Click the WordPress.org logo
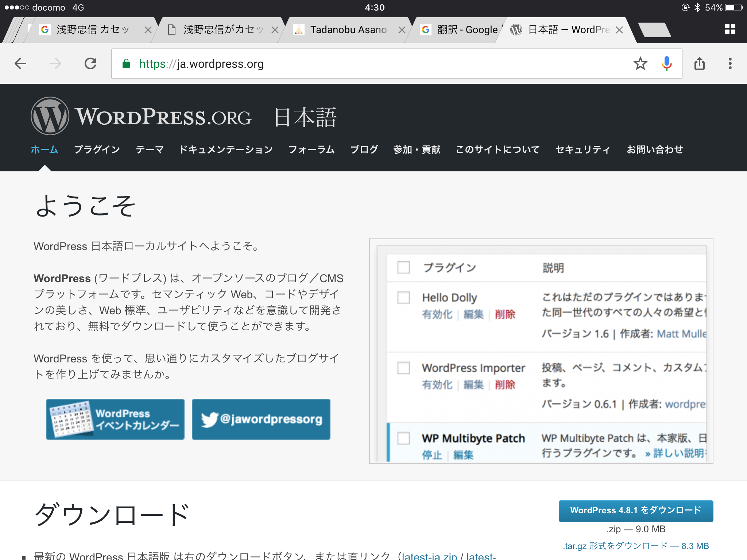 [141, 116]
